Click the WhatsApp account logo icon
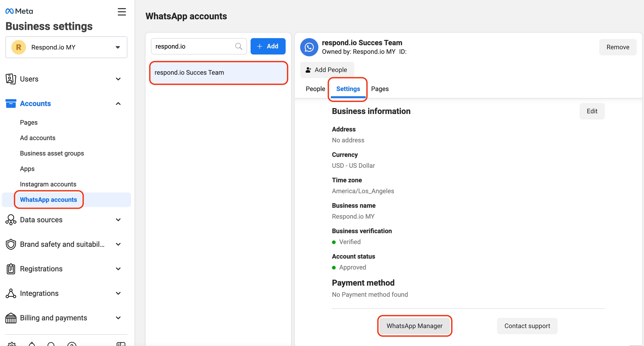The height and width of the screenshot is (346, 644). [x=309, y=47]
